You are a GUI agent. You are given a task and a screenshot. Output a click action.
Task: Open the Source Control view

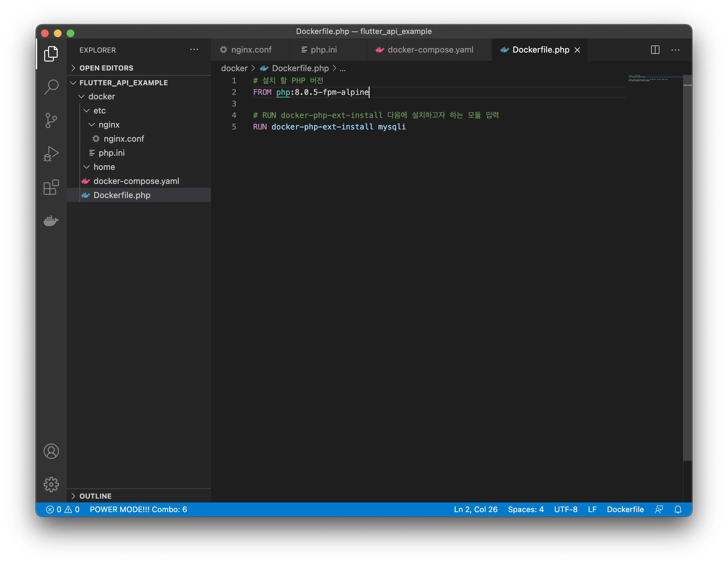tap(51, 120)
